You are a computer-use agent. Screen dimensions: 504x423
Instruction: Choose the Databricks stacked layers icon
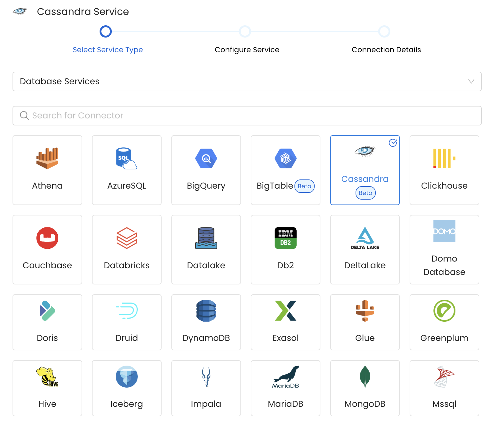click(126, 238)
